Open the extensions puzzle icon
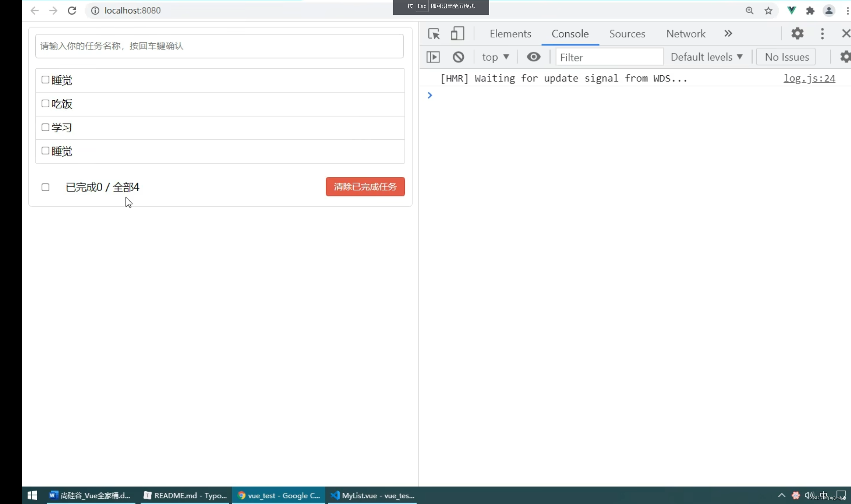851x504 pixels. point(810,11)
